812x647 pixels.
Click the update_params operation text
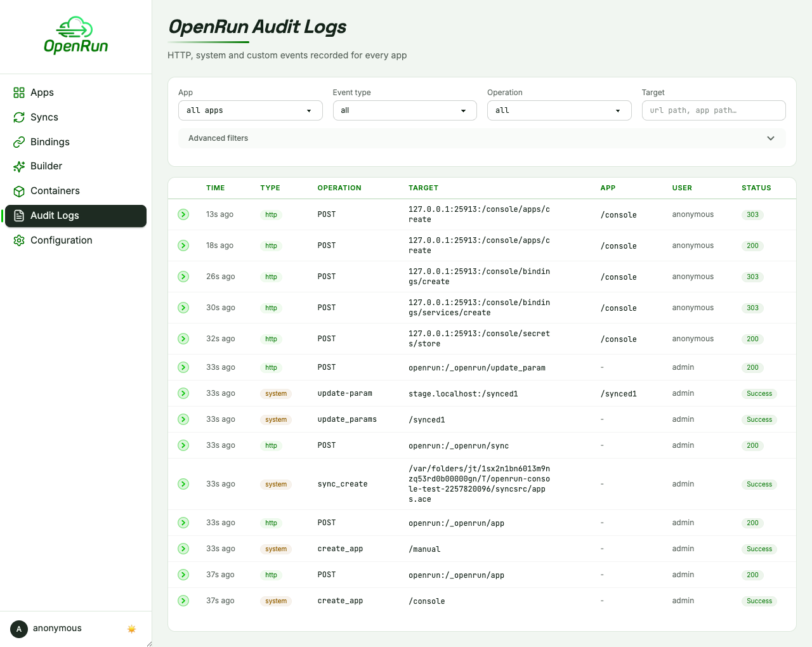click(347, 419)
